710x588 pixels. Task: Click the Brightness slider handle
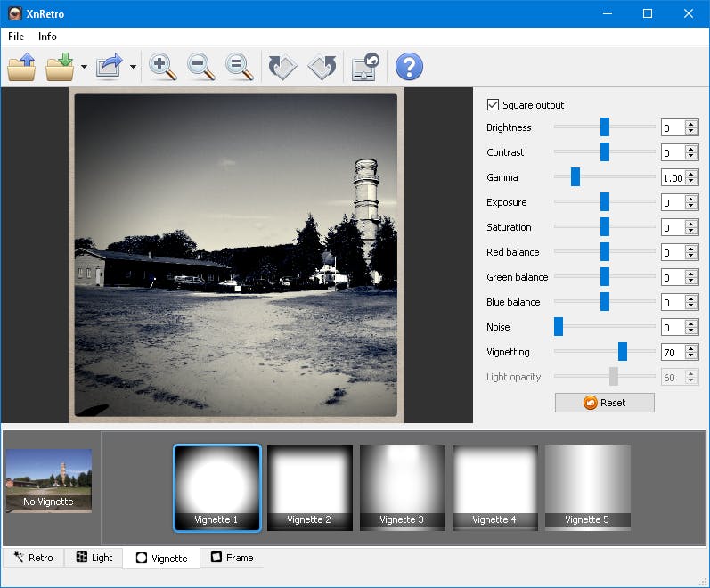click(x=605, y=127)
